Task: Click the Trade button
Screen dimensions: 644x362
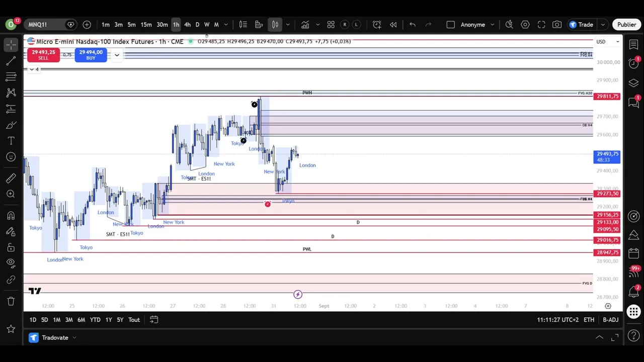Action: 582,25
